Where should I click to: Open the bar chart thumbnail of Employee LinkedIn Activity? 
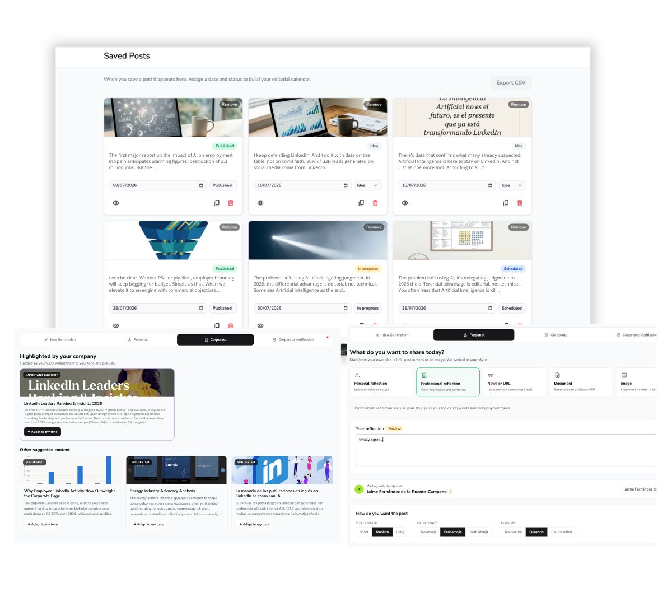click(71, 470)
